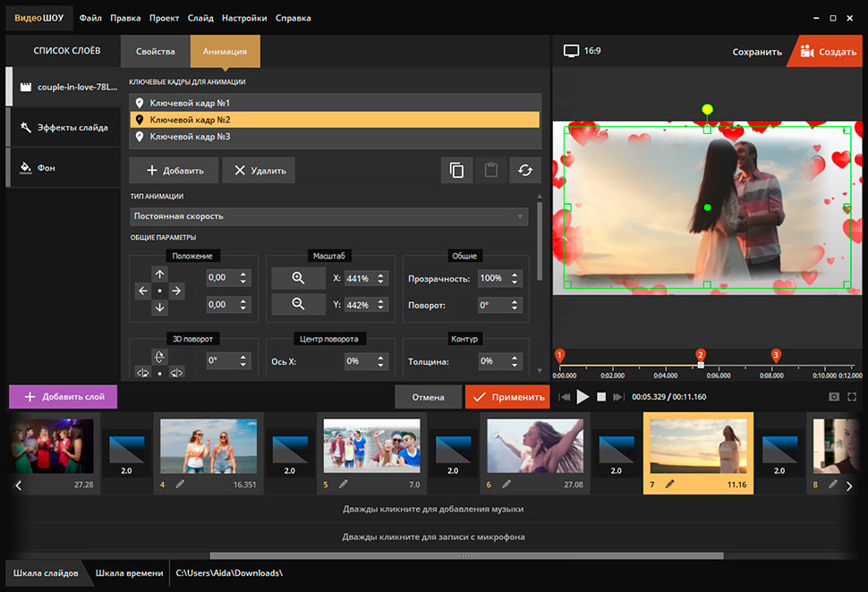Zoom in with the magnifier plus icon
Image resolution: width=868 pixels, height=592 pixels.
[x=298, y=278]
